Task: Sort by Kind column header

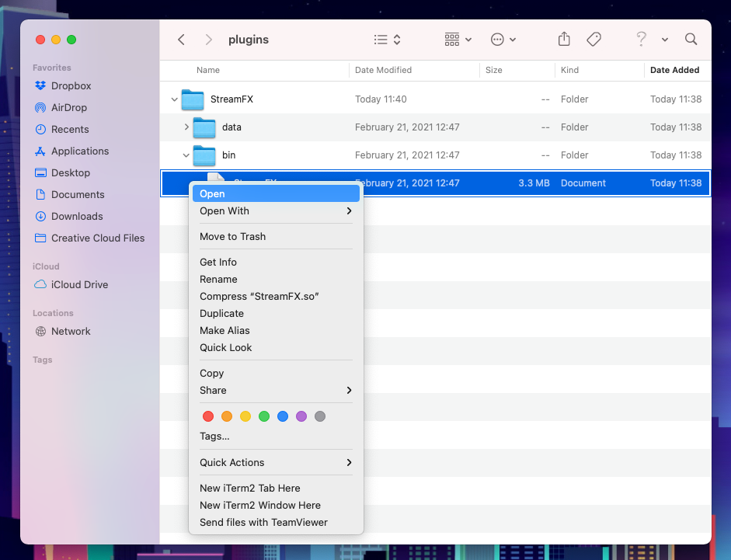Action: pyautogui.click(x=569, y=70)
